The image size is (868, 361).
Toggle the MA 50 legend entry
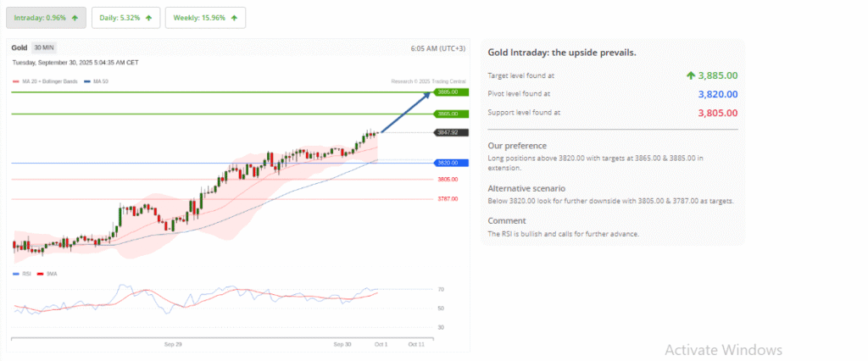pos(96,81)
